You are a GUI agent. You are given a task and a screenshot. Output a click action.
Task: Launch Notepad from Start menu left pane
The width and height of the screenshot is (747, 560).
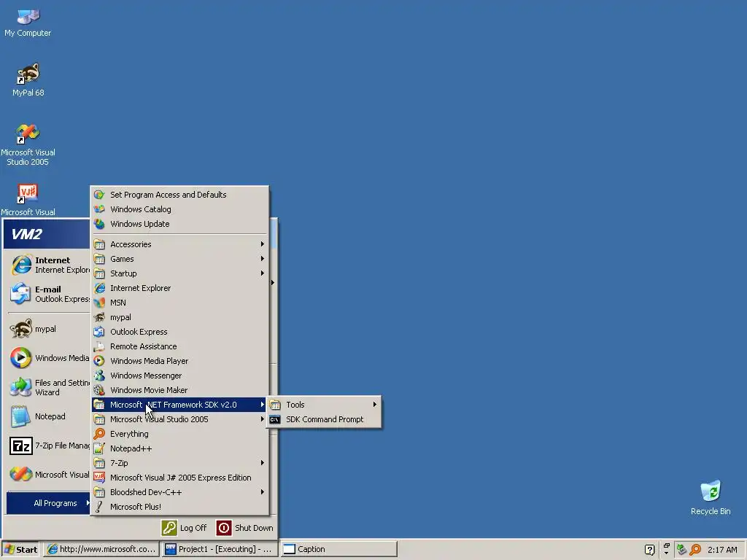(x=47, y=416)
